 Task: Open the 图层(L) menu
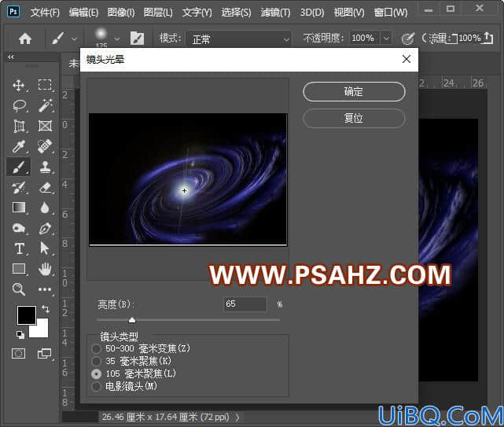[x=158, y=13]
